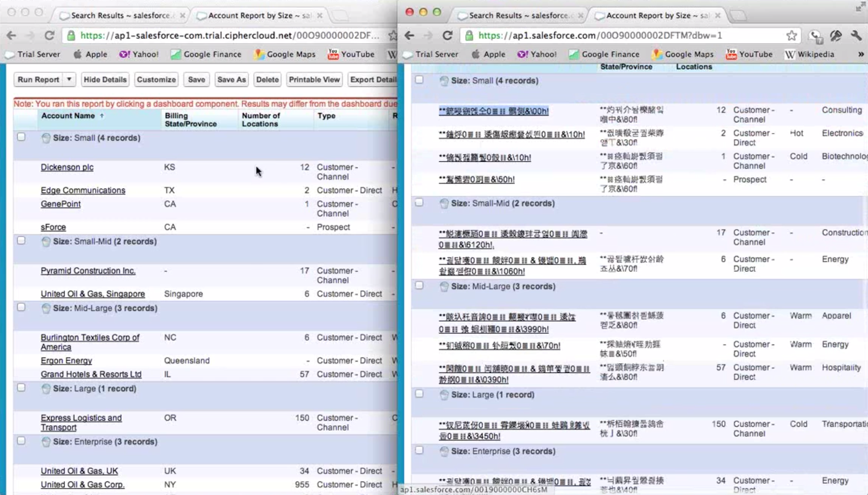Open Dickenson plc account link
The height and width of the screenshot is (495, 868).
coord(67,167)
